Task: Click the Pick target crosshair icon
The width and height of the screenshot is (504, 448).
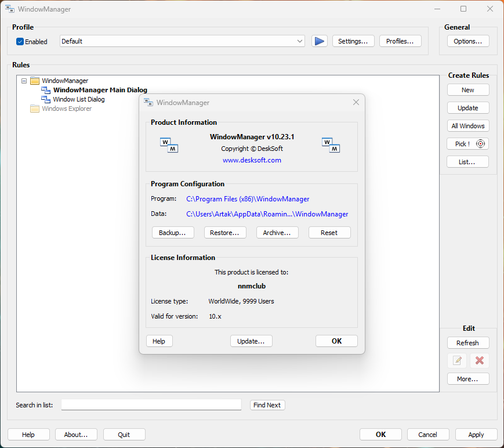Action: pos(480,144)
